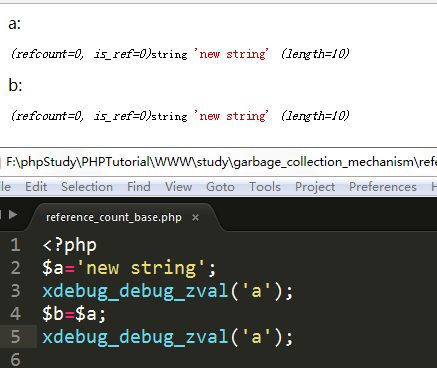Click the next tab arrow icon
This screenshot has width=437, height=368.
pos(13,214)
